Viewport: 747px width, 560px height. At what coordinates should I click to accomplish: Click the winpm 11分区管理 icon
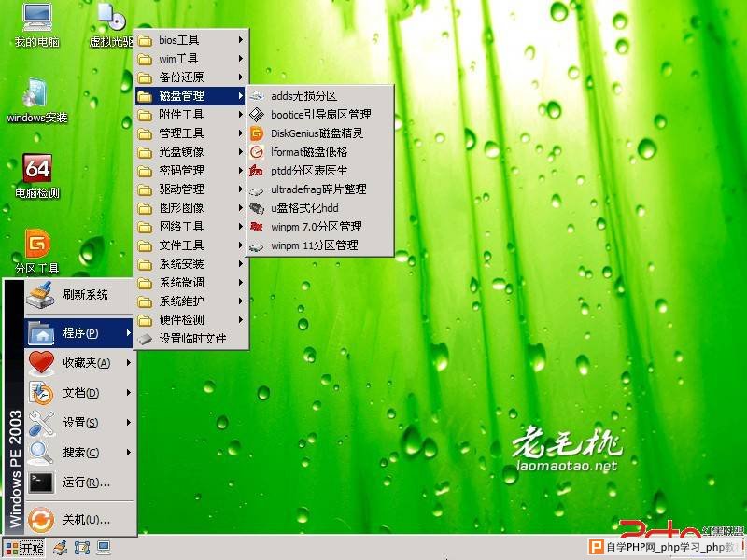[257, 245]
